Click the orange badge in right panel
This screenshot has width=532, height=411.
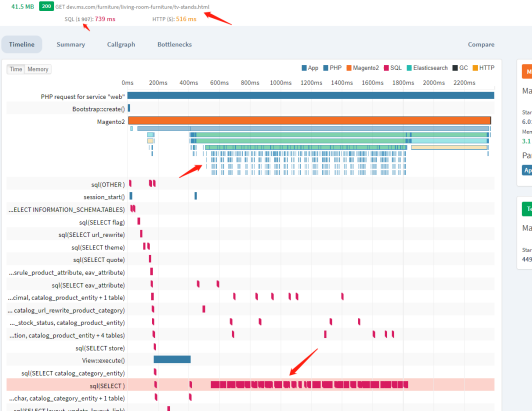click(x=527, y=71)
